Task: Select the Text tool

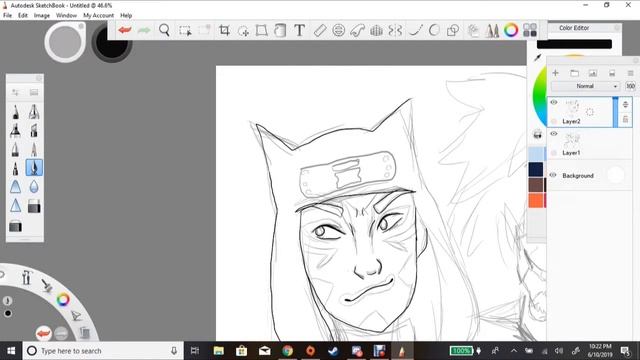Action: pyautogui.click(x=300, y=30)
